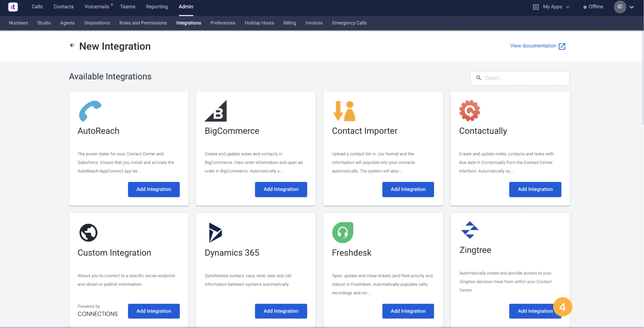Click the IC user avatar
Viewport: 644px width, 328px height.
pos(620,7)
